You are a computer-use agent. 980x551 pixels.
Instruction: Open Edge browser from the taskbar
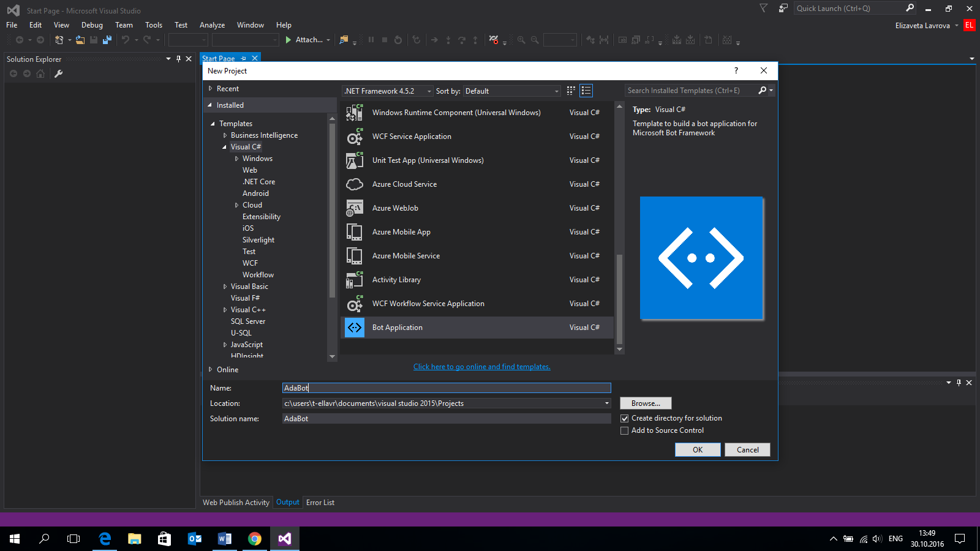tap(105, 539)
